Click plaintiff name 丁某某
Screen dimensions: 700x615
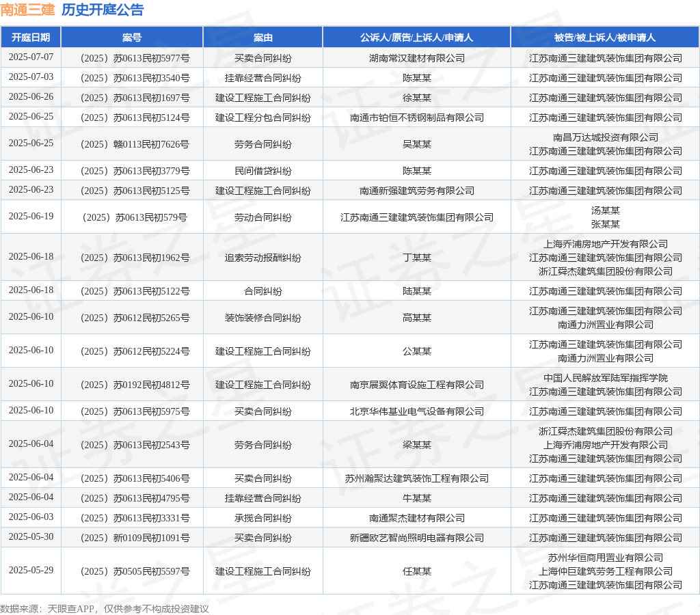[x=417, y=258]
